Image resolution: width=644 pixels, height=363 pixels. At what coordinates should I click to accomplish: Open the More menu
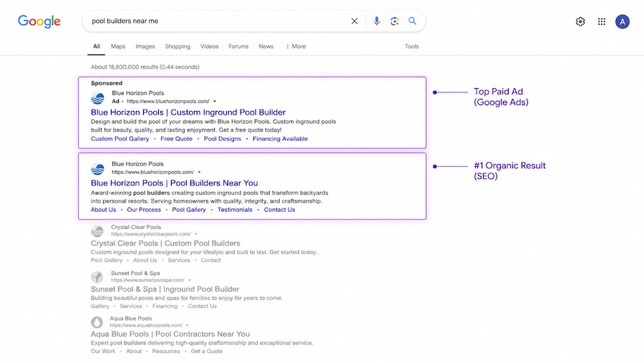[296, 47]
